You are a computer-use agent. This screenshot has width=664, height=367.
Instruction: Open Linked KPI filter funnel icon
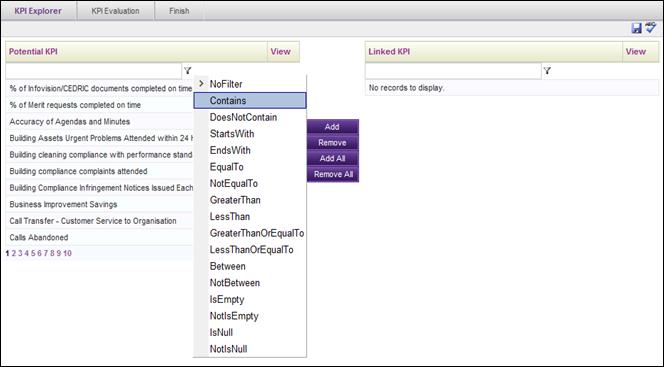(x=547, y=71)
